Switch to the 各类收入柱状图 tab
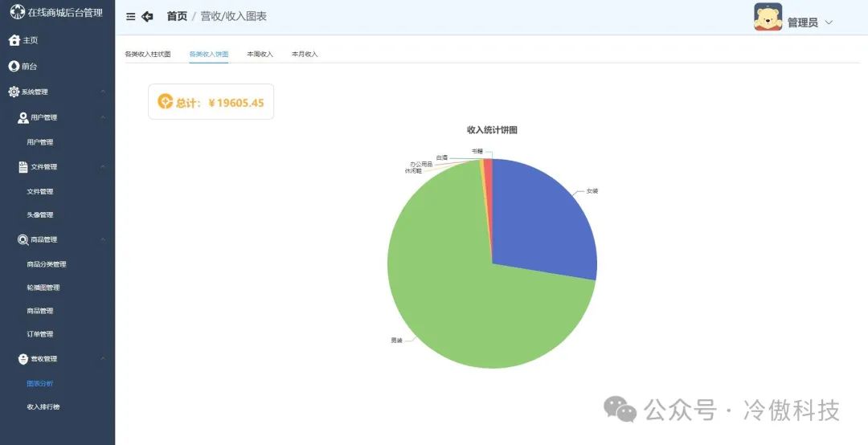 click(148, 55)
